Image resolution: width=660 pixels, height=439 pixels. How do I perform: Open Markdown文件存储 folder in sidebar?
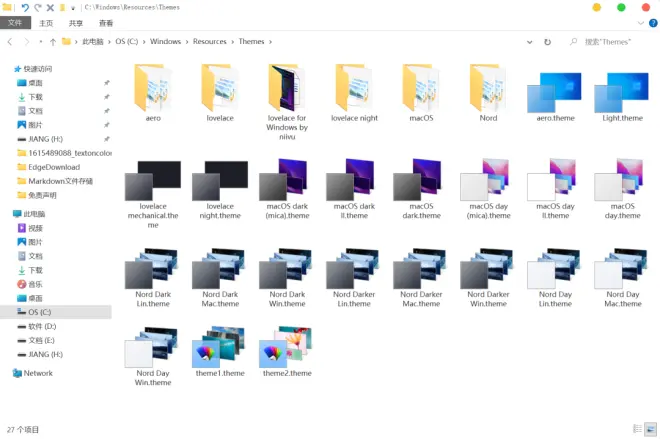(x=60, y=181)
